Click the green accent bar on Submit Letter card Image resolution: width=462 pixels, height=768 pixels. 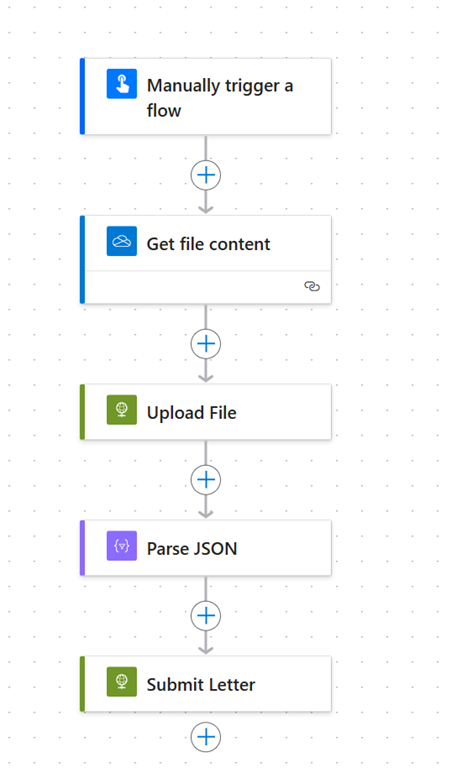(82, 684)
